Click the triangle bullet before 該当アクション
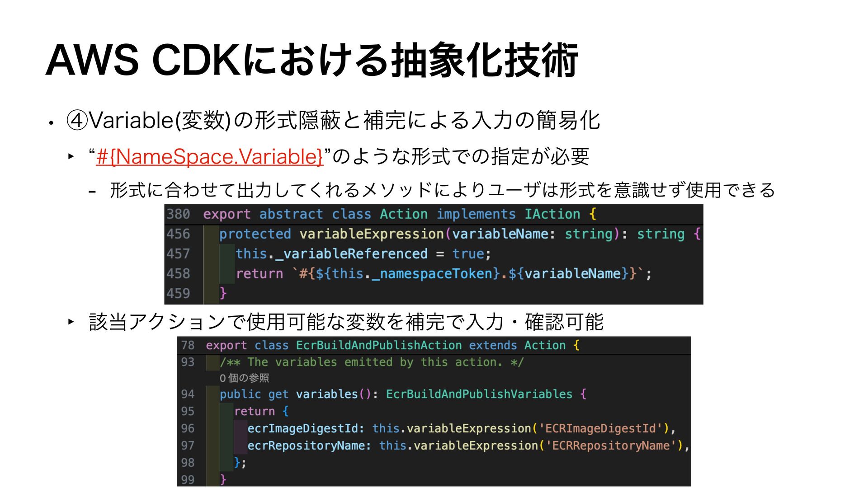 pos(71,322)
